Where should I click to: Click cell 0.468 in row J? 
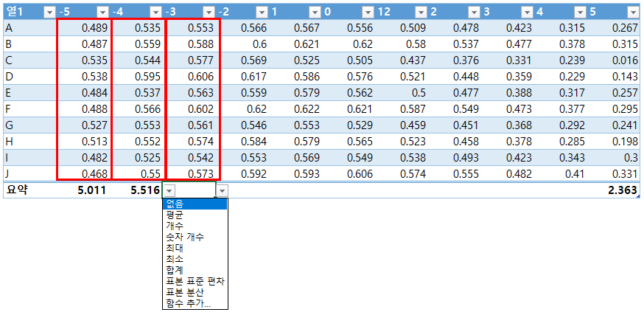95,174
